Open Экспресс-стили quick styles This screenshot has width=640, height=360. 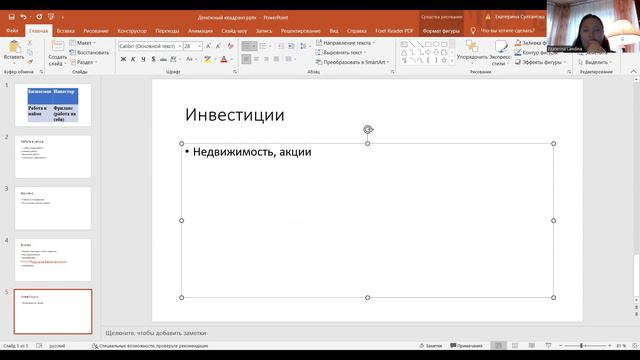(x=500, y=52)
